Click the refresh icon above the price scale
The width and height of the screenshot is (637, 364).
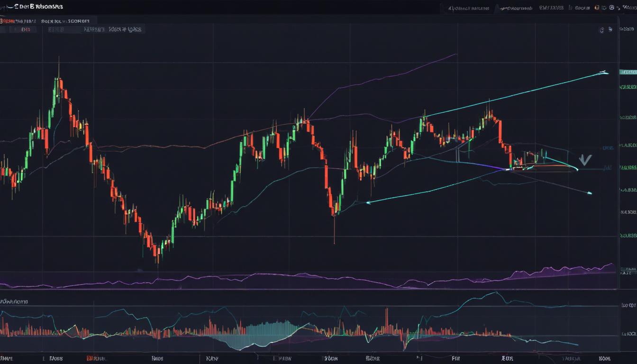coord(601,29)
